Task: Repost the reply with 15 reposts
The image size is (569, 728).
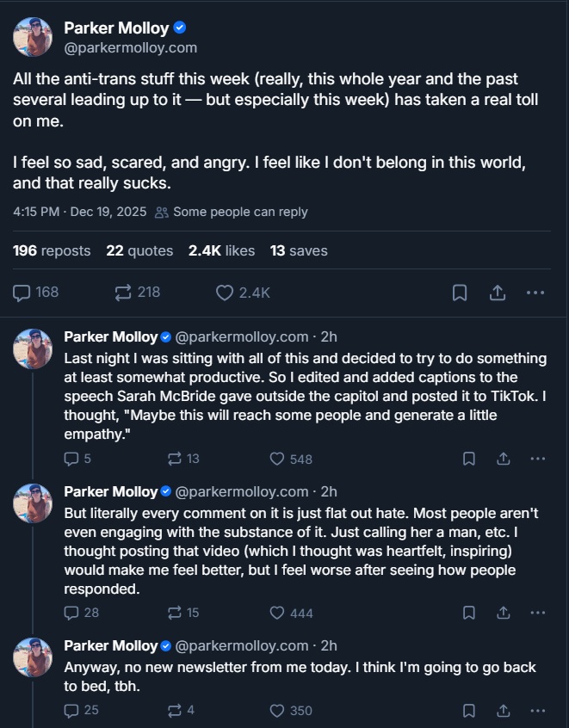Action: pyautogui.click(x=175, y=613)
